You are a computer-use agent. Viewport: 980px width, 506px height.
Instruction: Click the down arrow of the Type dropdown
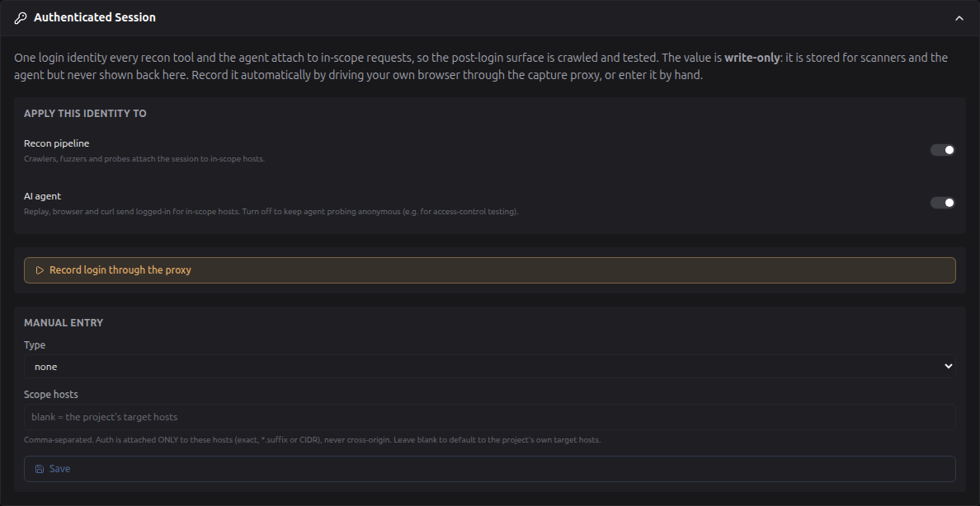tap(948, 367)
